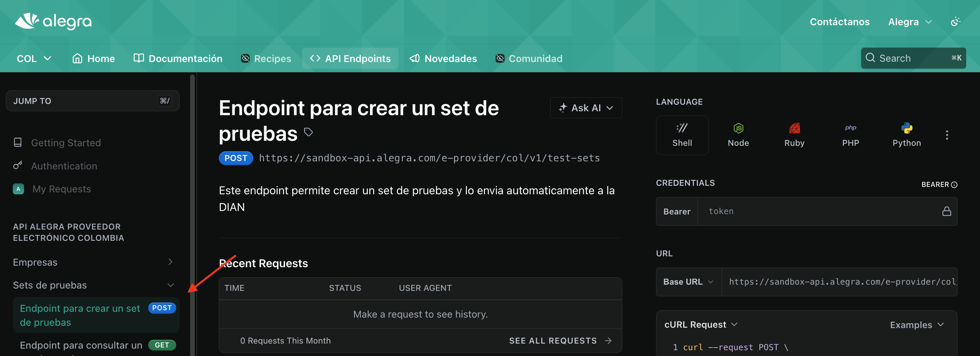980x356 pixels.
Task: Open the Comunidad tab
Action: (529, 59)
